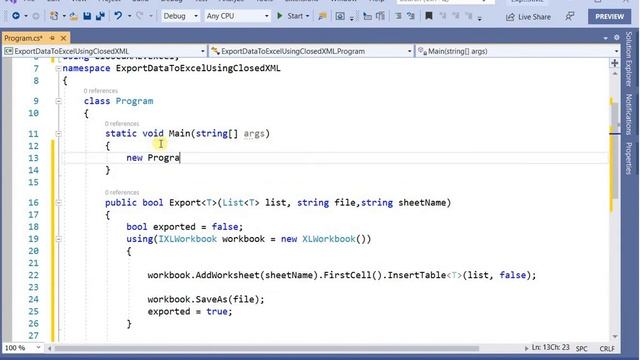Click the Live Share button
Viewport: 640px width, 360px height.
(x=529, y=17)
